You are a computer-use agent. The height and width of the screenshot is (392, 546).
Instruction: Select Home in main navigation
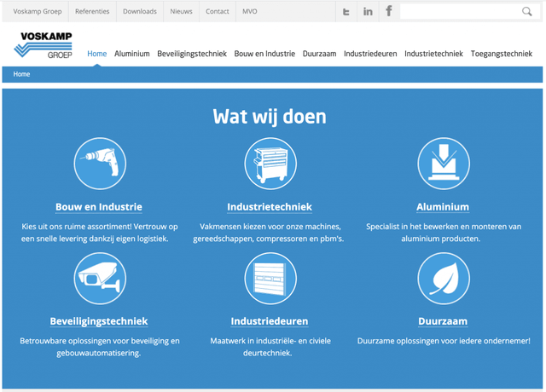tap(96, 54)
